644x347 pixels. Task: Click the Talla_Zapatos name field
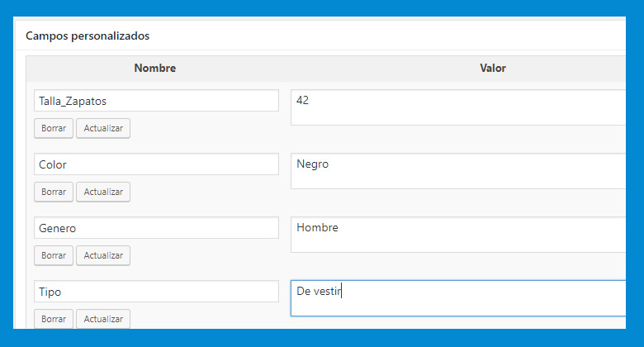[x=156, y=100]
